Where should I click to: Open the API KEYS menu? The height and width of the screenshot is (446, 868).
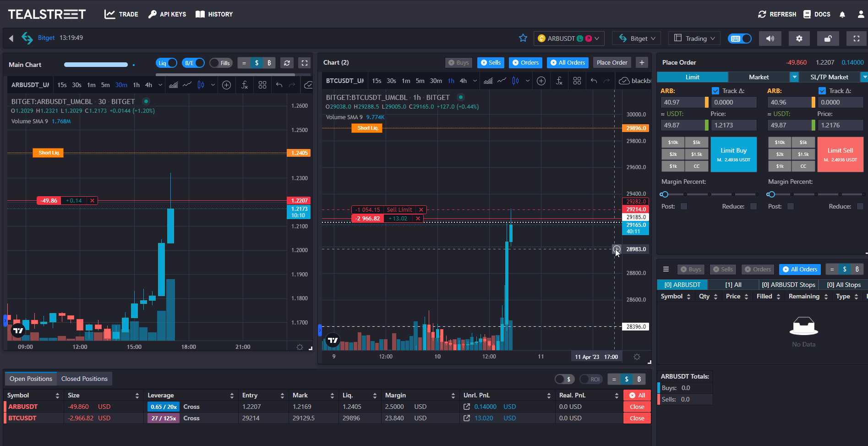tap(167, 14)
